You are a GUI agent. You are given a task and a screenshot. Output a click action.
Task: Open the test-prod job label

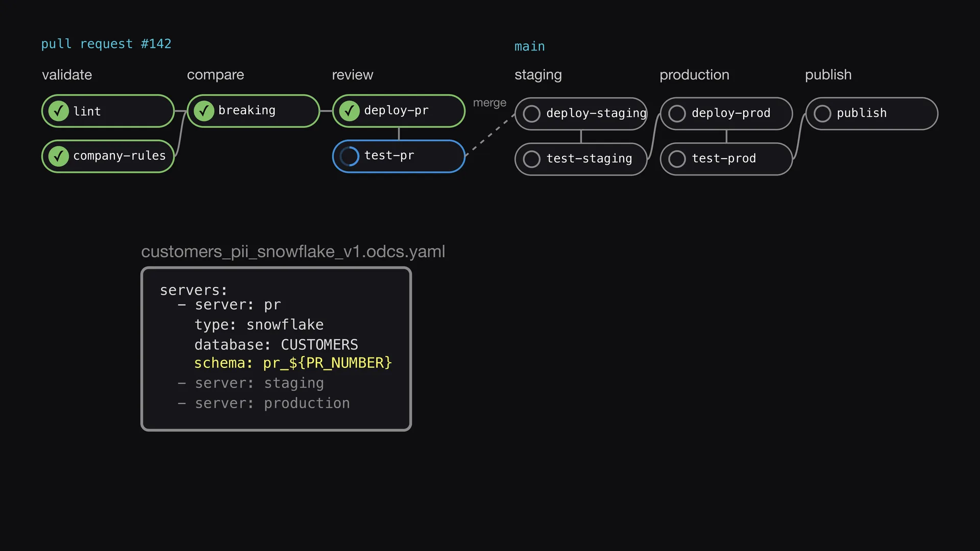(724, 159)
